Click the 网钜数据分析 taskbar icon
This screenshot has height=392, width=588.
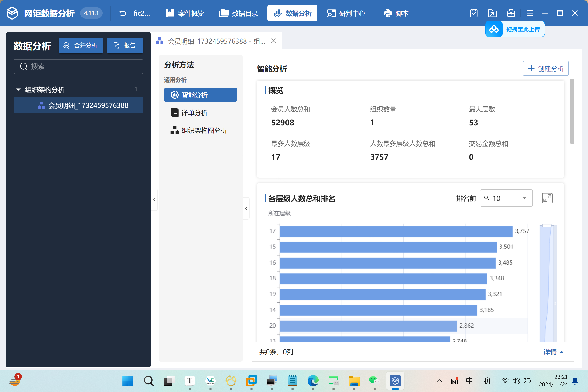[395, 381]
